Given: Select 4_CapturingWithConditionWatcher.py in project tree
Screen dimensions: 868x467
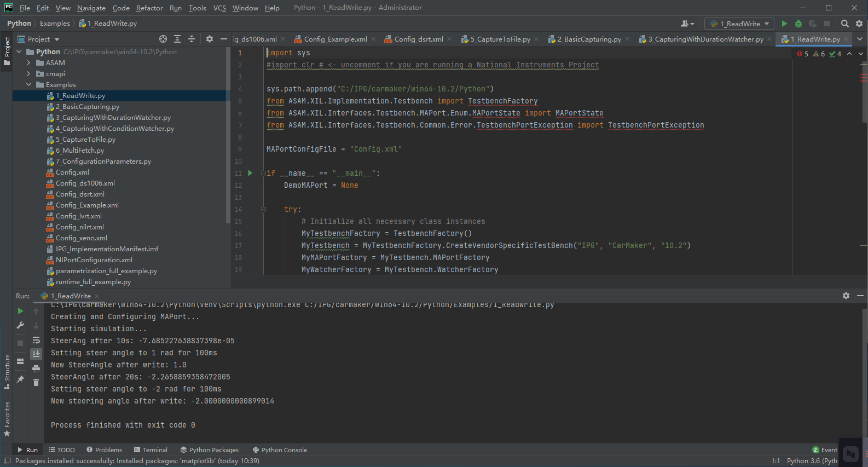Looking at the screenshot, I should click(x=121, y=129).
